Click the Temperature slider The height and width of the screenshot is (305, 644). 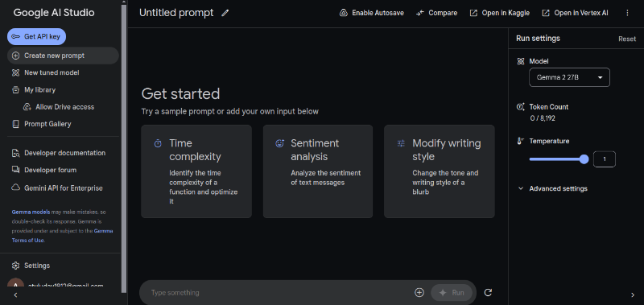(559, 159)
